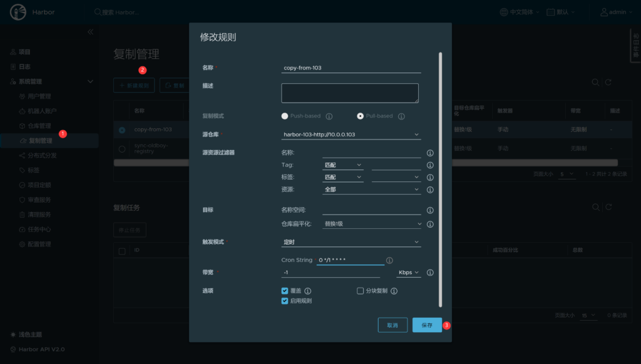Open the 仓库扁平化 替换1级 dropdown
The height and width of the screenshot is (364, 641).
pyautogui.click(x=372, y=224)
